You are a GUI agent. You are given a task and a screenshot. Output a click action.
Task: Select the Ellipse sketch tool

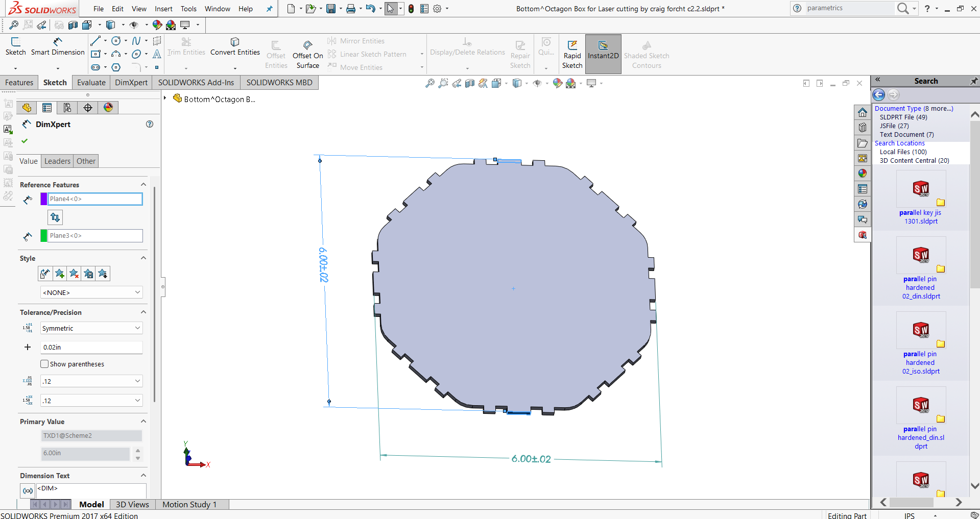coord(136,54)
